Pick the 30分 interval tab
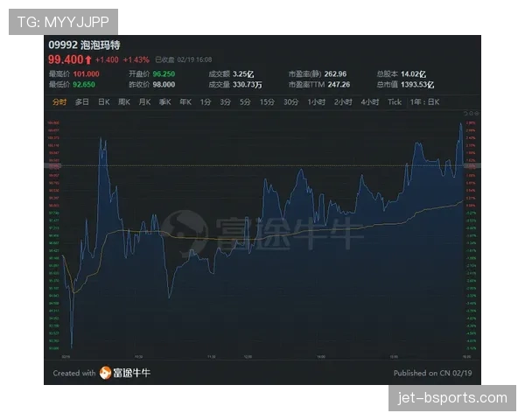The height and width of the screenshot is (420, 525). point(291,101)
